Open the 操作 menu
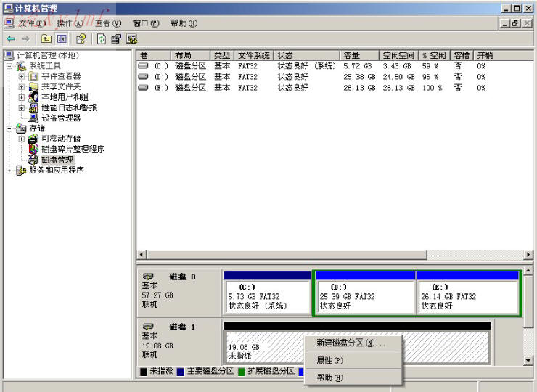537x392 pixels. tap(70, 23)
